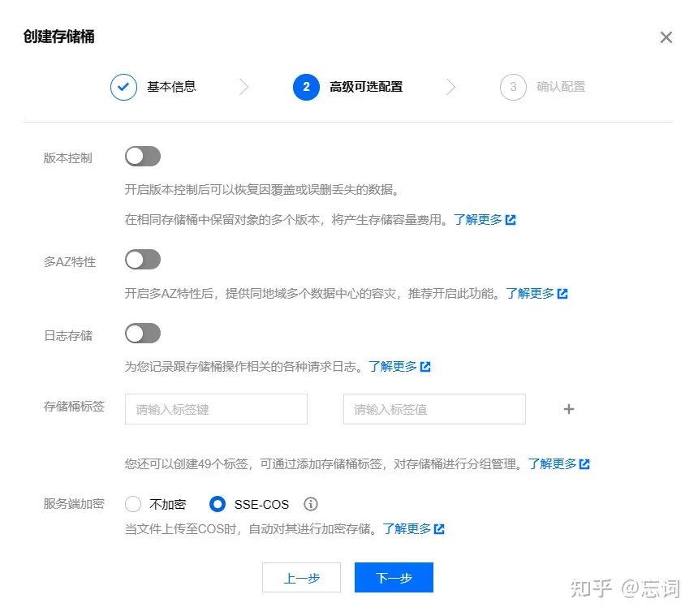Open 了解更多 external-link icon for 多AZ特性
Image resolution: width=698 pixels, height=616 pixels.
pyautogui.click(x=563, y=293)
